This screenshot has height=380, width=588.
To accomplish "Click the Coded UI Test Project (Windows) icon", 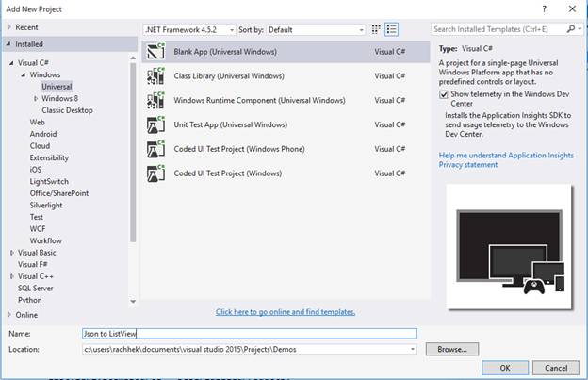I will point(155,173).
